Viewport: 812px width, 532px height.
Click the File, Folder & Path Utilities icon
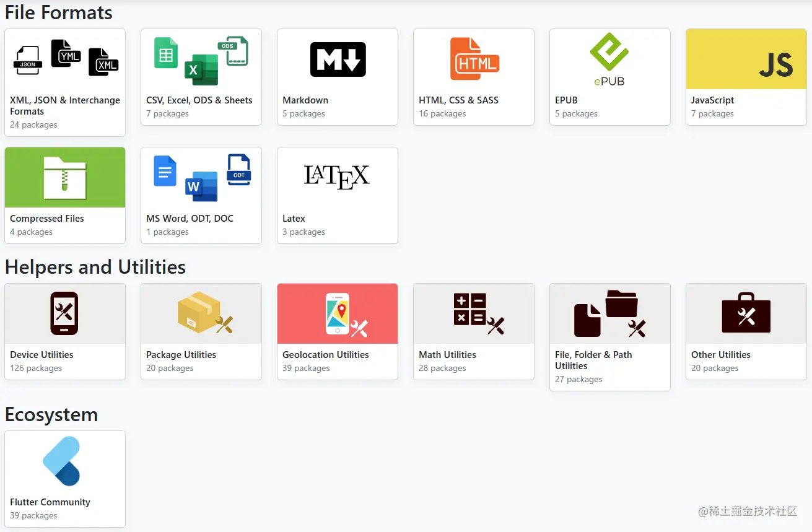(609, 313)
